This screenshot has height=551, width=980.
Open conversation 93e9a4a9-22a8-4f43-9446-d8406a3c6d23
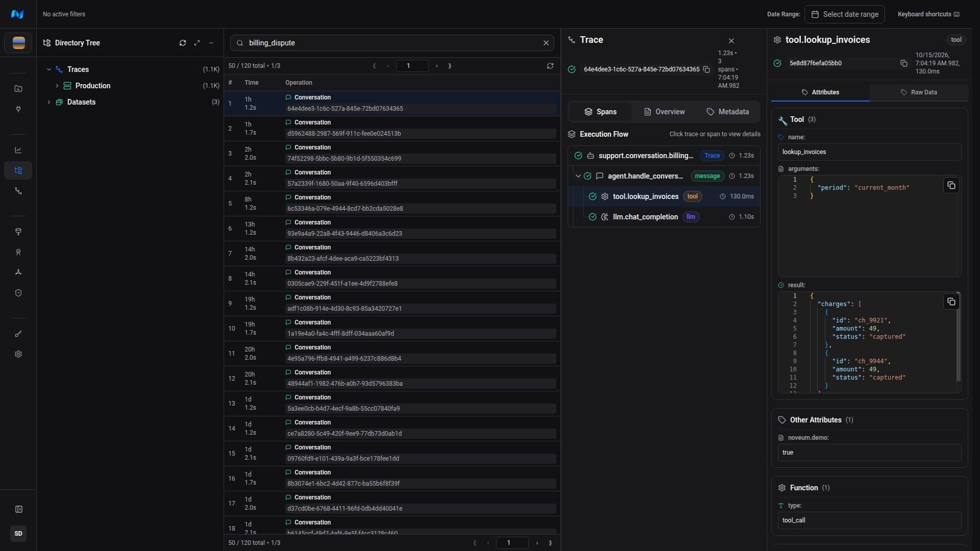(392, 229)
